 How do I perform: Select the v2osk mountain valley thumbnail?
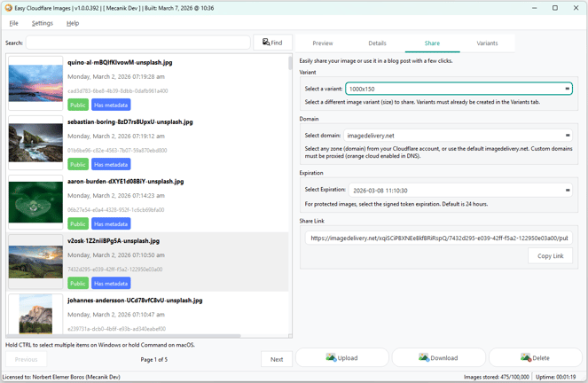pyautogui.click(x=35, y=262)
